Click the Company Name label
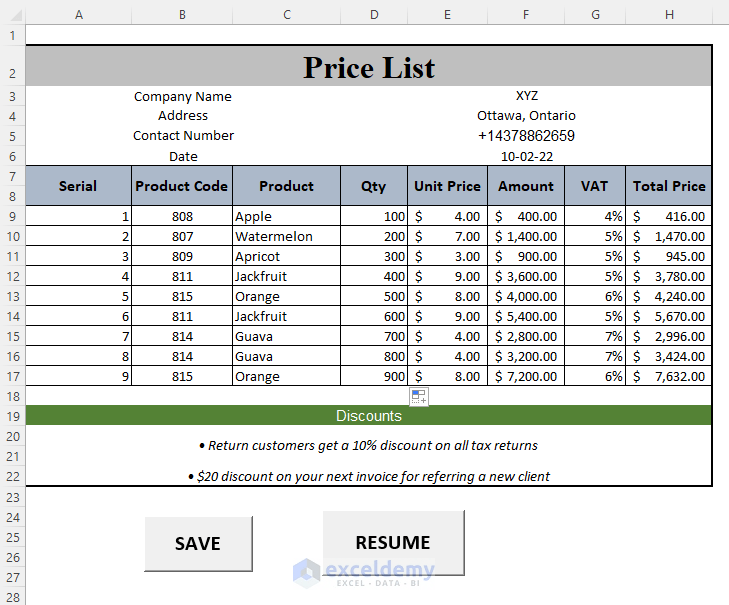This screenshot has width=729, height=605. 183,96
